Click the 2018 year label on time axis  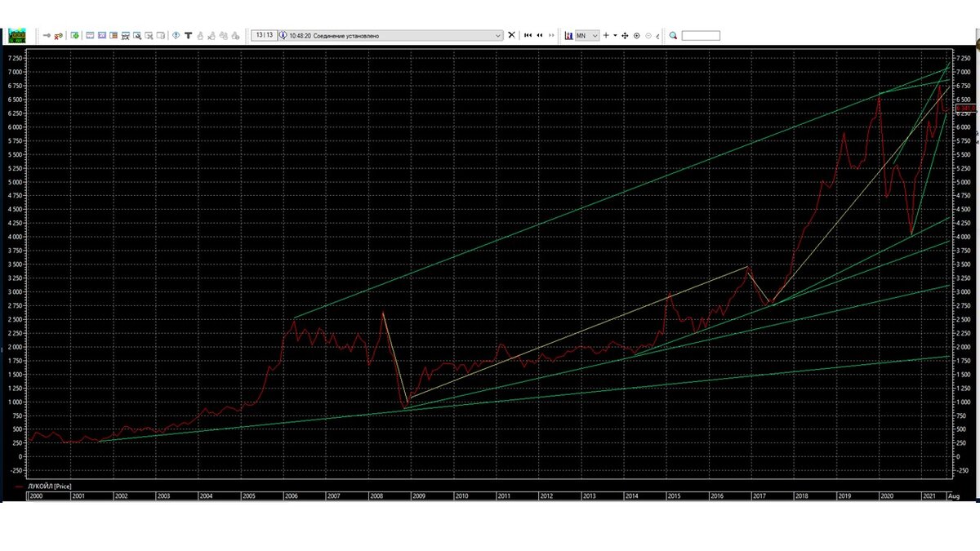click(x=800, y=495)
